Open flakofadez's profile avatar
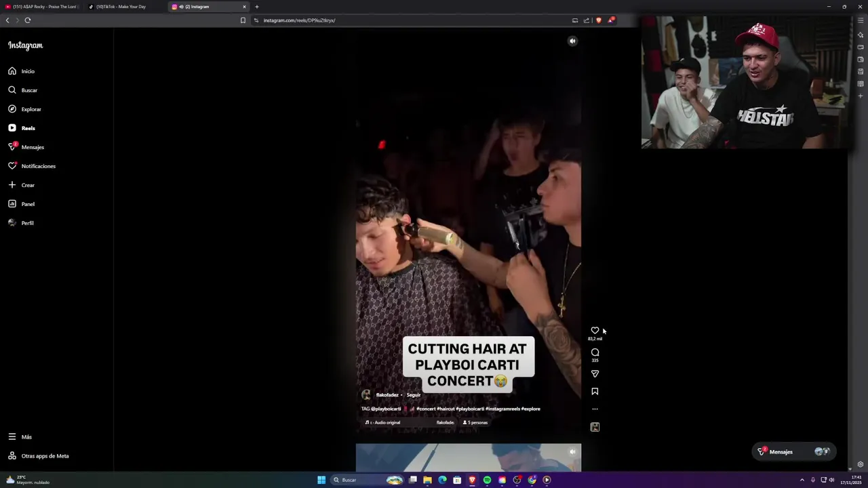 coord(366,395)
